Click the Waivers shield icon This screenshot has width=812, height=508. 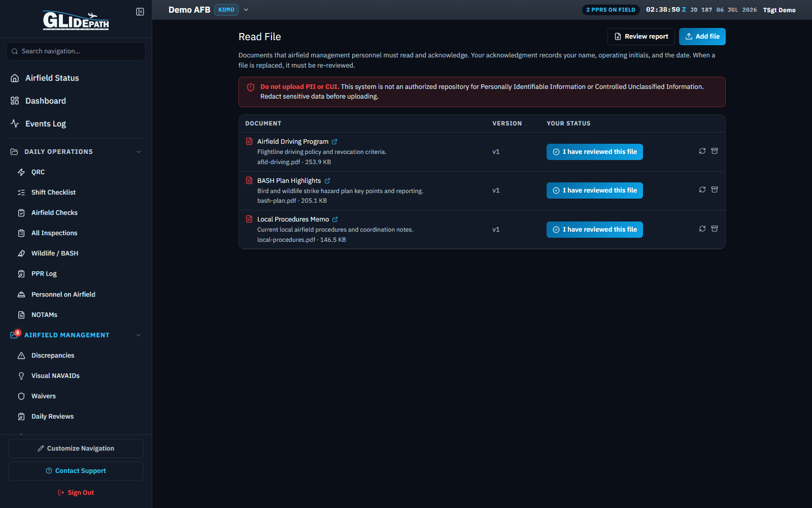(21, 396)
